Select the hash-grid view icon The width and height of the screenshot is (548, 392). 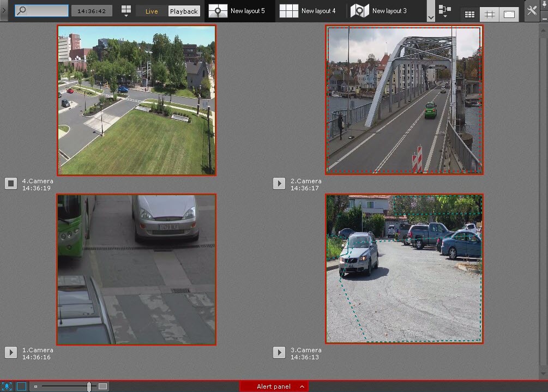pos(489,15)
